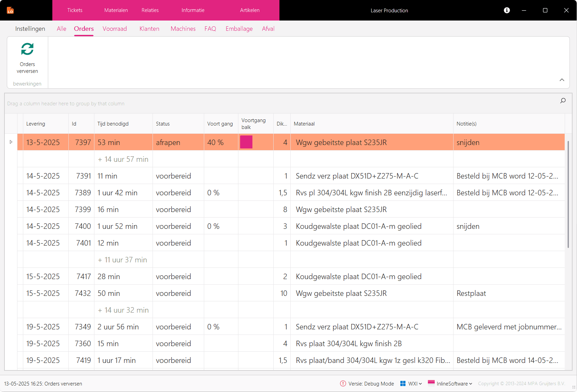The height and width of the screenshot is (392, 577).
Task: Click 'Besteld bij MCB word 14-05-2...' note
Action: [x=509, y=360]
